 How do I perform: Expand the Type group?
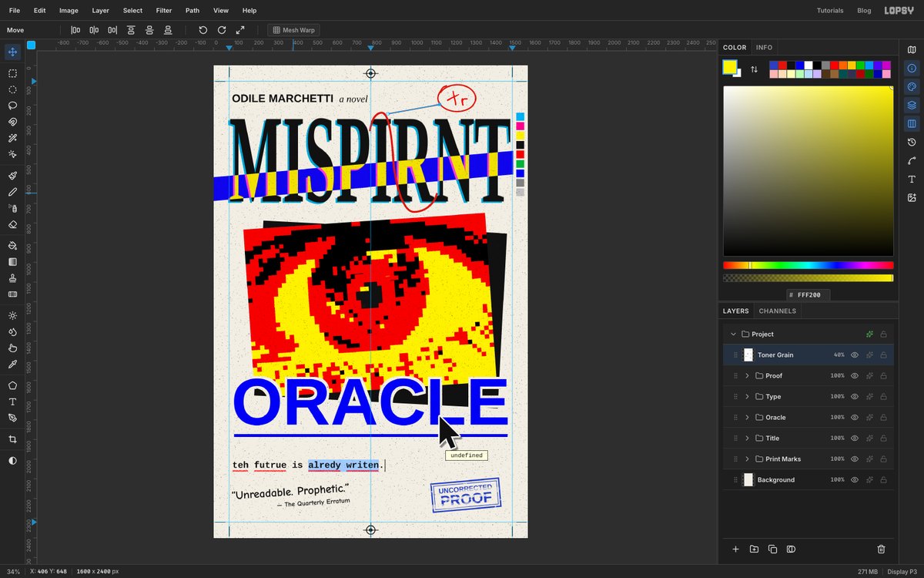click(x=747, y=397)
